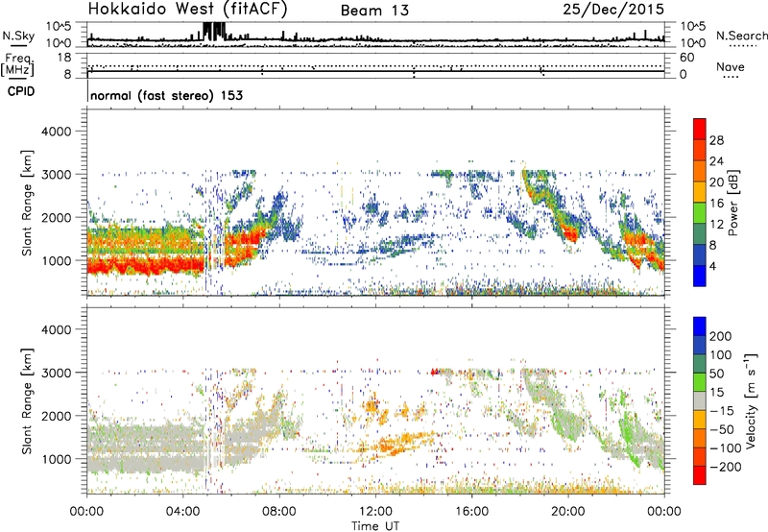Click the "08:00" time tick label
This screenshot has width=768, height=532.
click(x=279, y=512)
